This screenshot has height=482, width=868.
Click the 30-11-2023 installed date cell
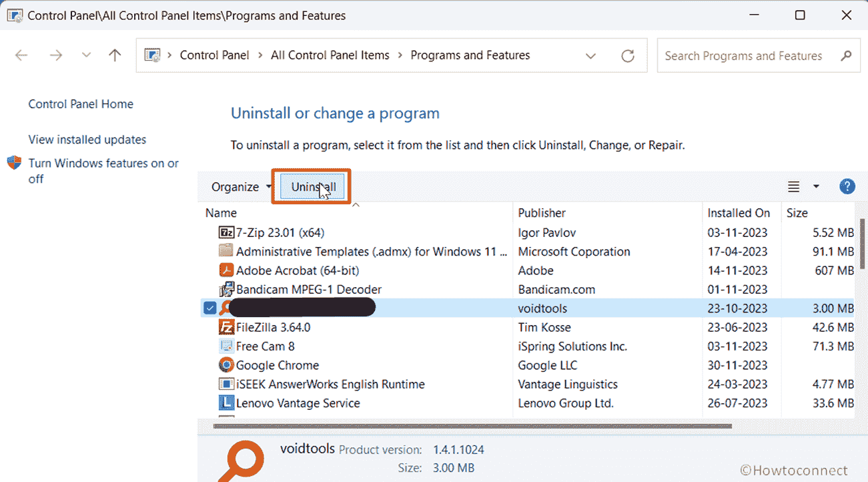737,365
